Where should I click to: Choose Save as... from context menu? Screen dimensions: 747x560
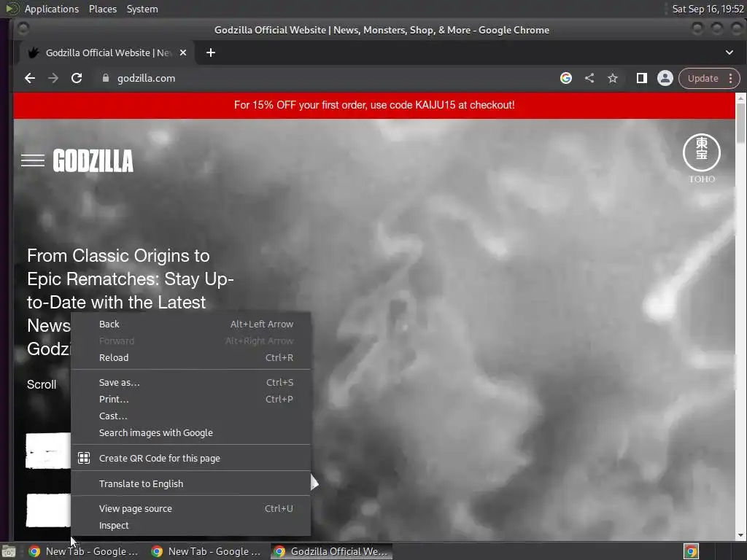click(x=190, y=382)
